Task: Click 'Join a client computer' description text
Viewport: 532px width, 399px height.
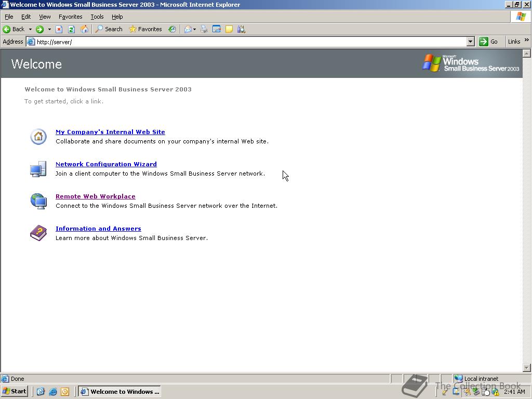Action: 160,174
